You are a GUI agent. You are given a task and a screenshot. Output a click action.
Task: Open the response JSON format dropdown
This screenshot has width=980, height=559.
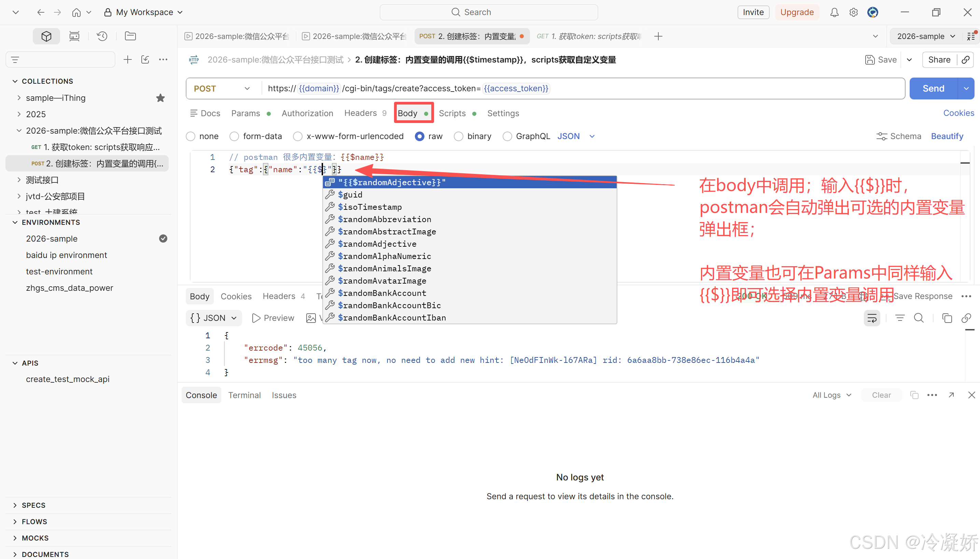214,318
